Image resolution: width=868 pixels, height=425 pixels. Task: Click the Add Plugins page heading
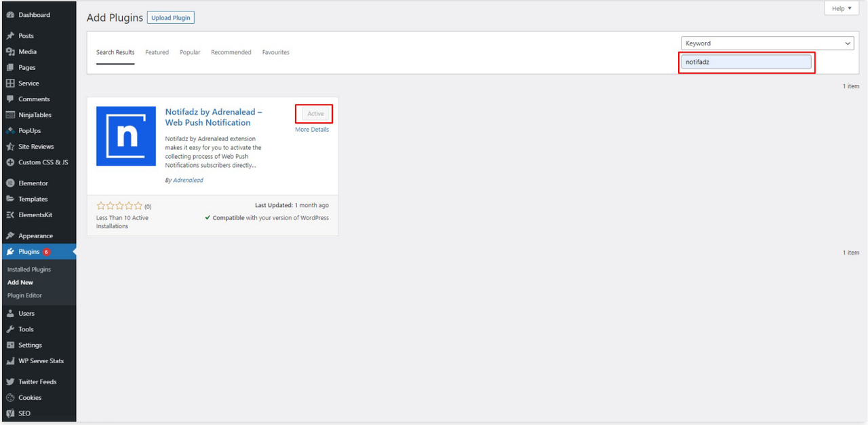tap(115, 18)
